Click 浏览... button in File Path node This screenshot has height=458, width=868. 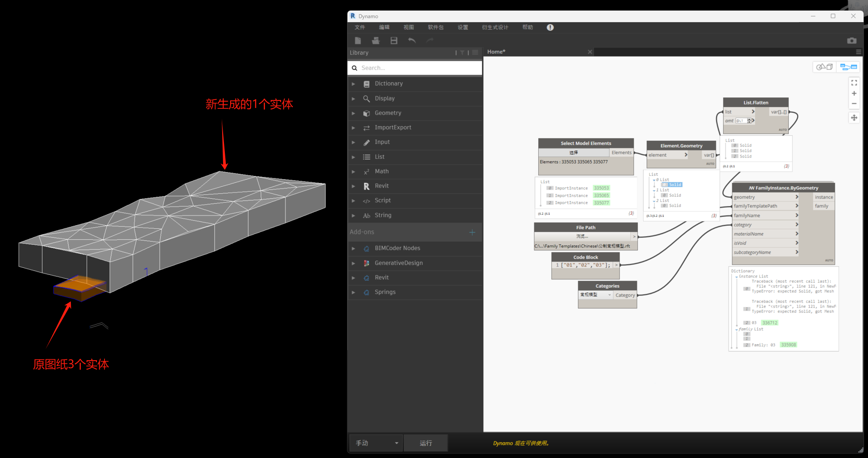[x=582, y=236]
